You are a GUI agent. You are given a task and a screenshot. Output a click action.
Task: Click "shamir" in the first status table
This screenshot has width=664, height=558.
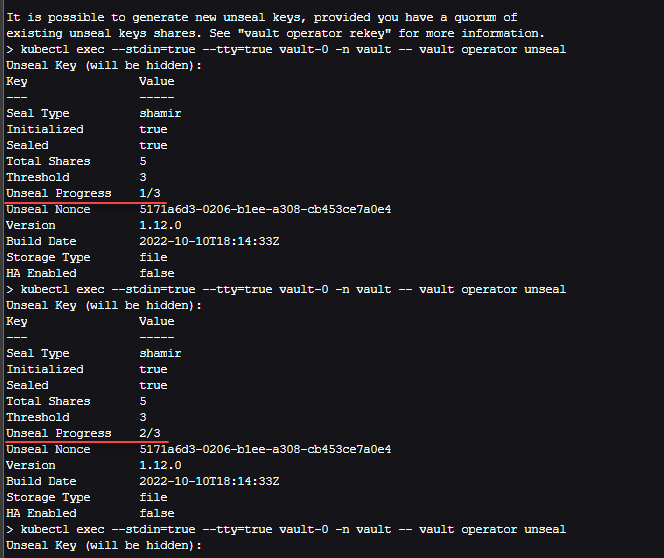tap(160, 113)
